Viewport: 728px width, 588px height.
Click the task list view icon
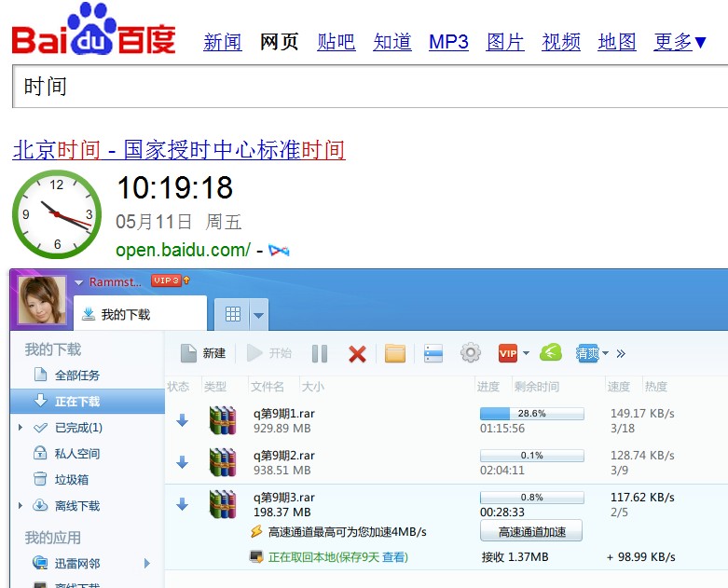coord(433,353)
